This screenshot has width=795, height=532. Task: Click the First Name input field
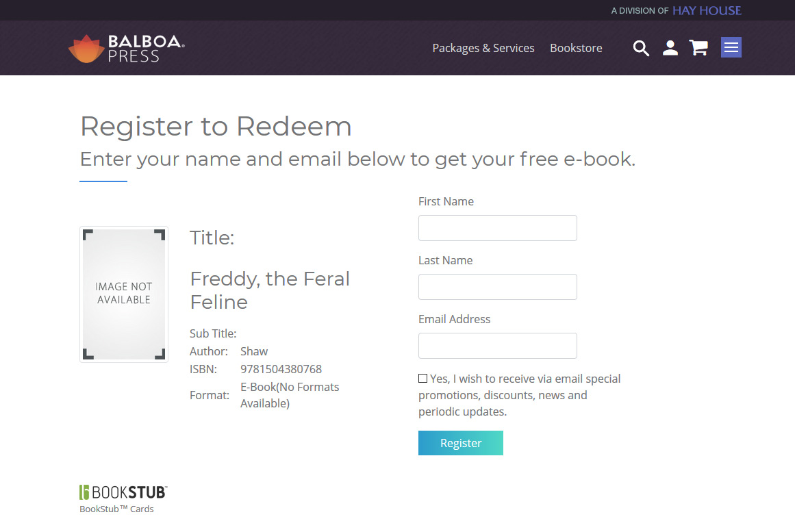click(497, 227)
